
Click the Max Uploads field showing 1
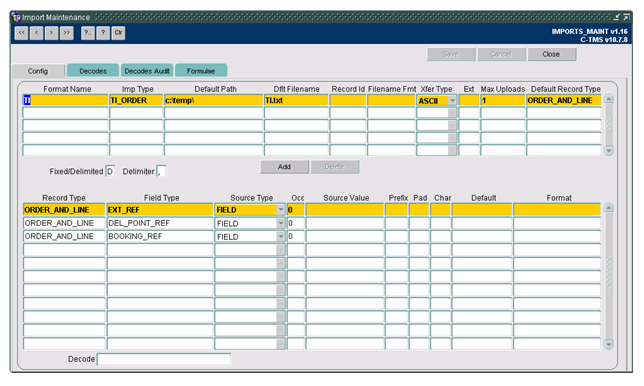(x=503, y=100)
